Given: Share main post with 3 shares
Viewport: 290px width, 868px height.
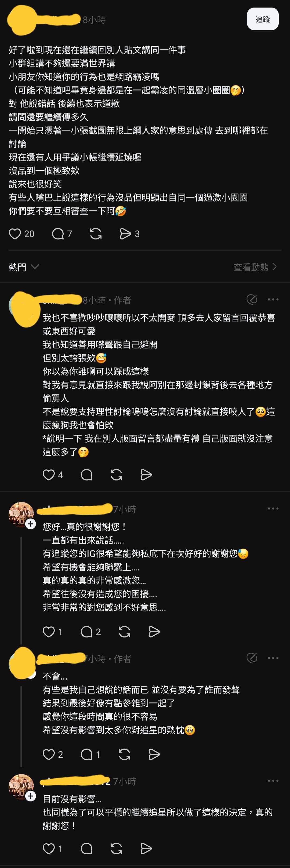Looking at the screenshot, I should coord(125,234).
